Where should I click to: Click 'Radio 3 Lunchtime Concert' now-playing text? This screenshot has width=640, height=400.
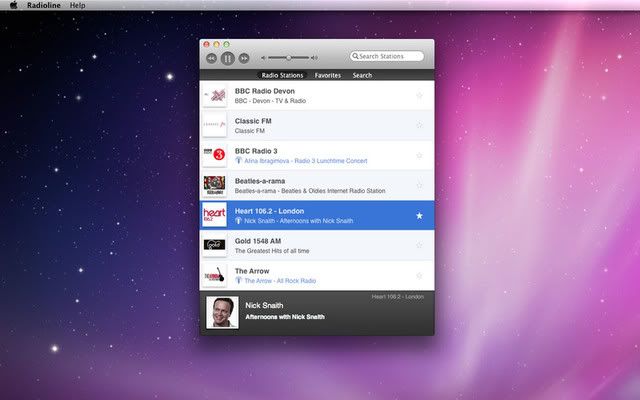(331, 161)
